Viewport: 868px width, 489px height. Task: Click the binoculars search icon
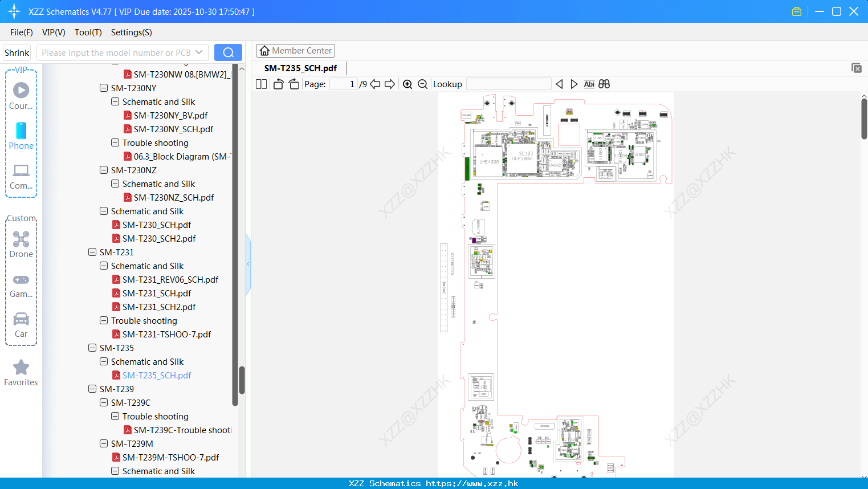[604, 84]
